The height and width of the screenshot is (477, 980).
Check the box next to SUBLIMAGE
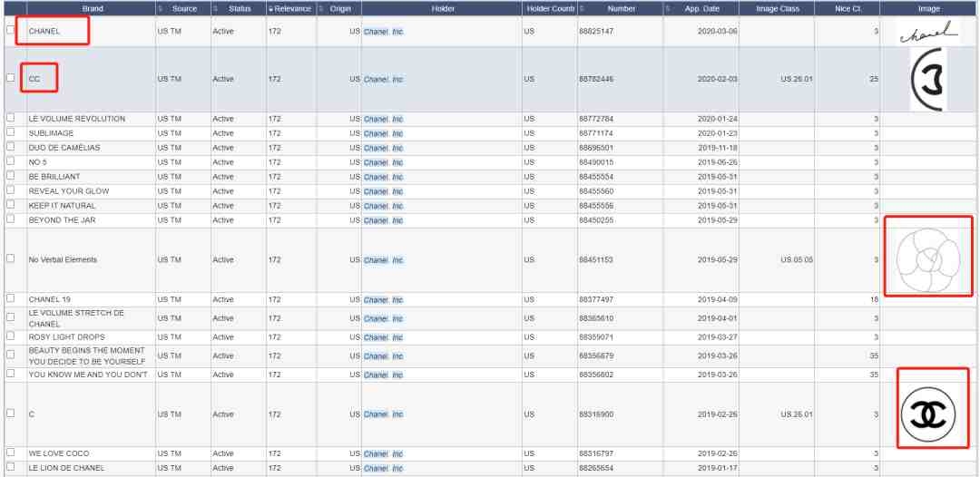click(11, 132)
